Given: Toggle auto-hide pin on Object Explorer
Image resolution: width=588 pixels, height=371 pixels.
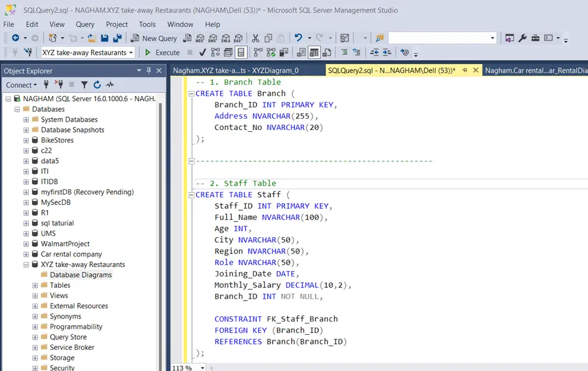Looking at the screenshot, I should (148, 70).
